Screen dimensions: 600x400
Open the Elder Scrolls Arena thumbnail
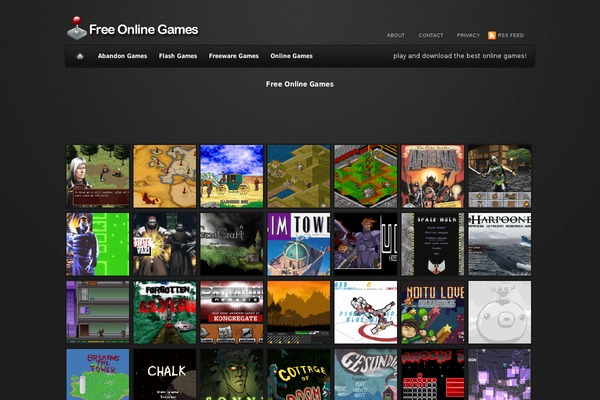coord(433,176)
